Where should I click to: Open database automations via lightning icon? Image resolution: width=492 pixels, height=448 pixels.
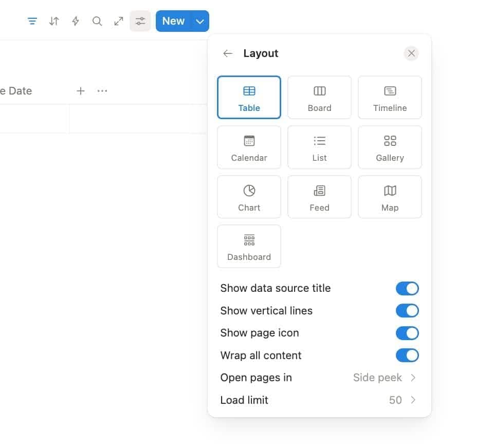click(75, 21)
